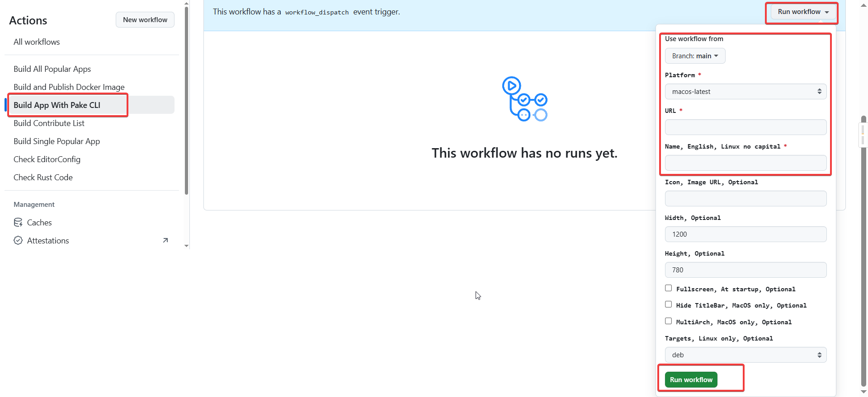Viewport: 868px width, 397px height.
Task: Click the sidebar scroll down arrow
Action: [187, 246]
